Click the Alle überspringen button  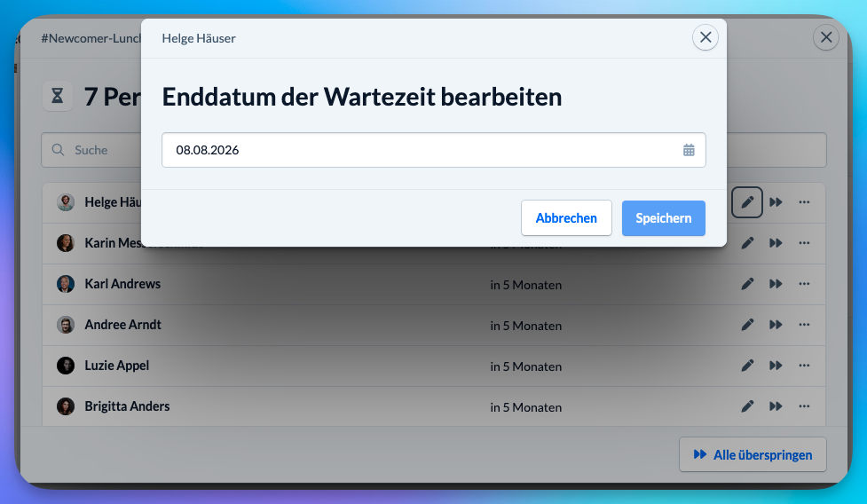[x=753, y=455]
